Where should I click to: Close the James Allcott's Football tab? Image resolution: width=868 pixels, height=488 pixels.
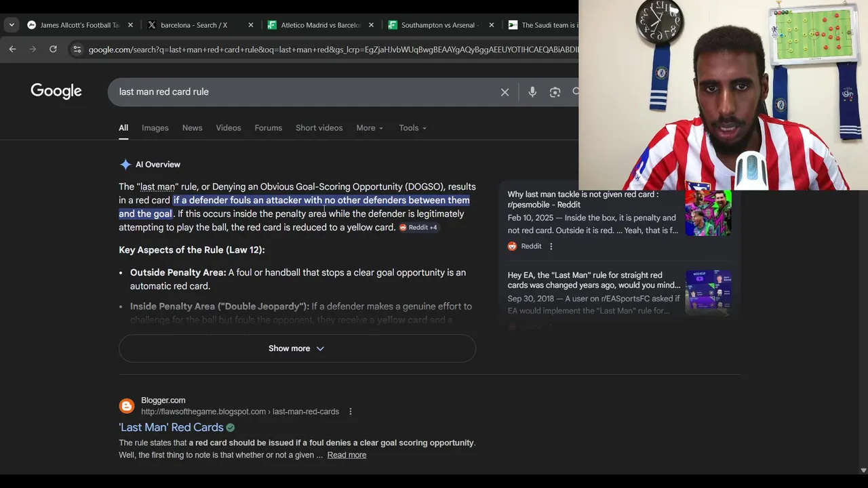pyautogui.click(x=130, y=25)
